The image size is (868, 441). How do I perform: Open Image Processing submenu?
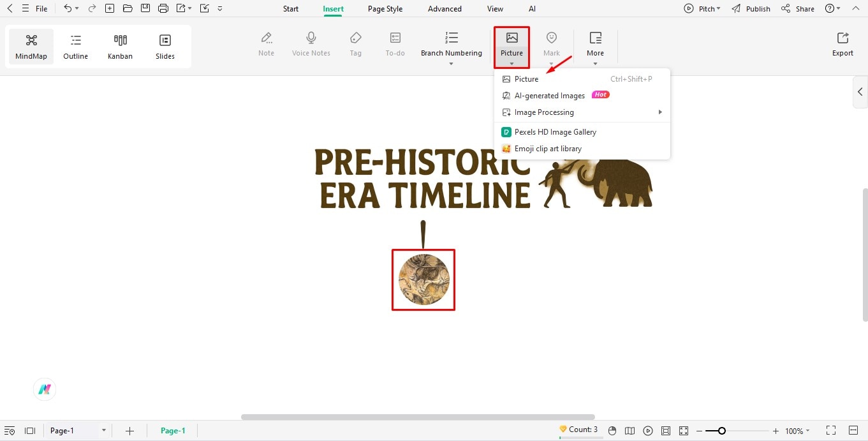pyautogui.click(x=582, y=112)
